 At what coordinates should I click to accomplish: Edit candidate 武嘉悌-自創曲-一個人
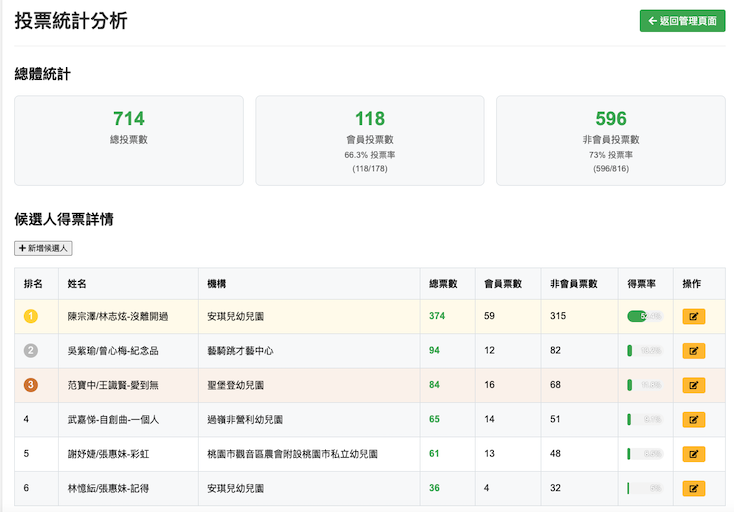pyautogui.click(x=693, y=419)
